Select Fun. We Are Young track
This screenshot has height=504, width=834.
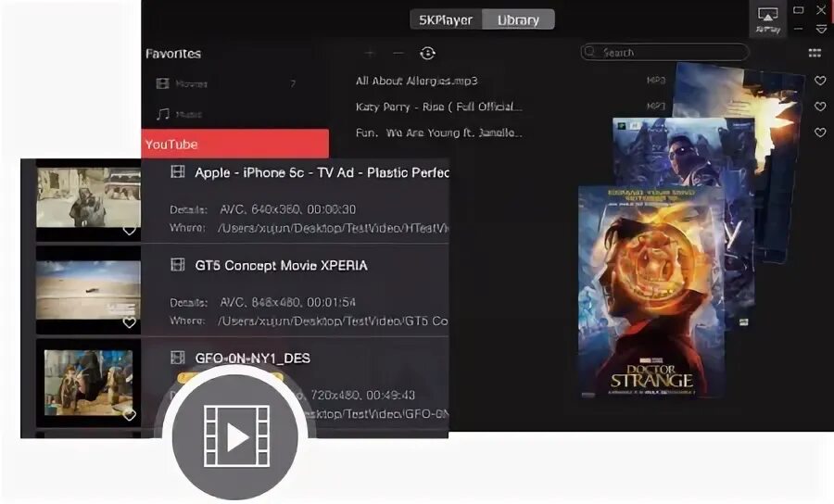point(439,132)
